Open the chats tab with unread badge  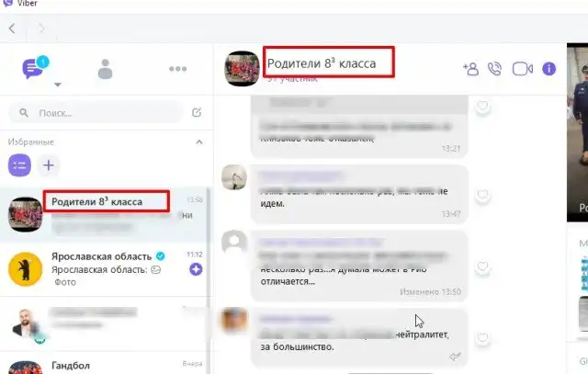[35, 67]
